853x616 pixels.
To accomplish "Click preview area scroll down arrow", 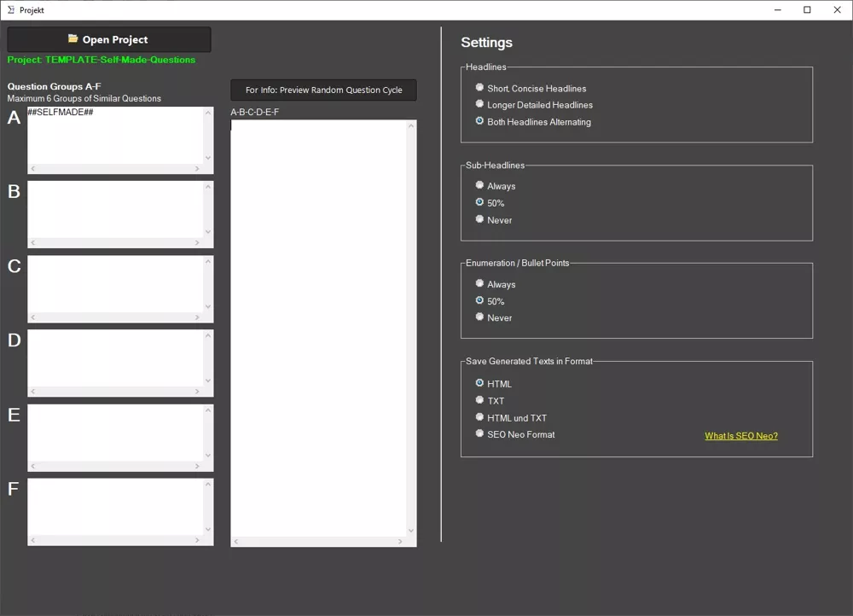I will tap(411, 532).
